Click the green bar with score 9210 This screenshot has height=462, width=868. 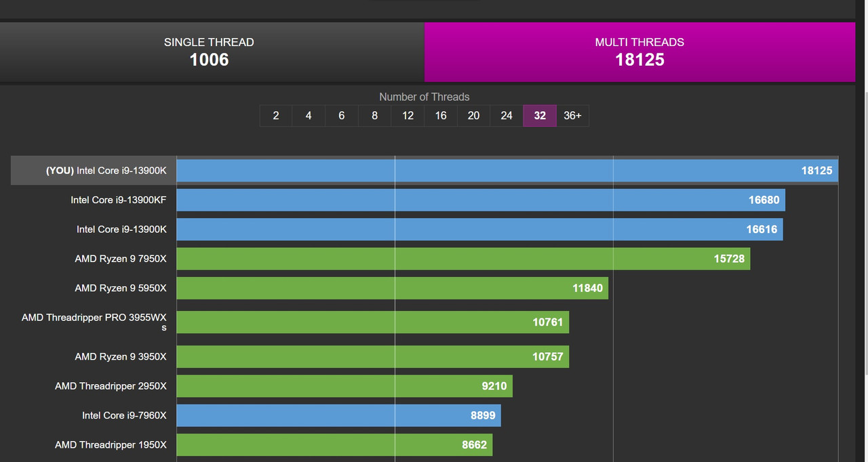344,386
